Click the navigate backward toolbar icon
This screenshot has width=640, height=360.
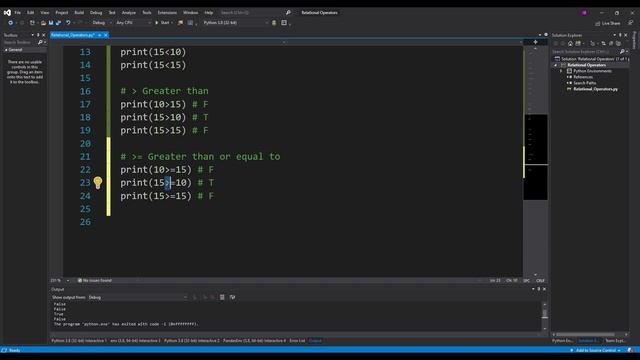pyautogui.click(x=11, y=23)
